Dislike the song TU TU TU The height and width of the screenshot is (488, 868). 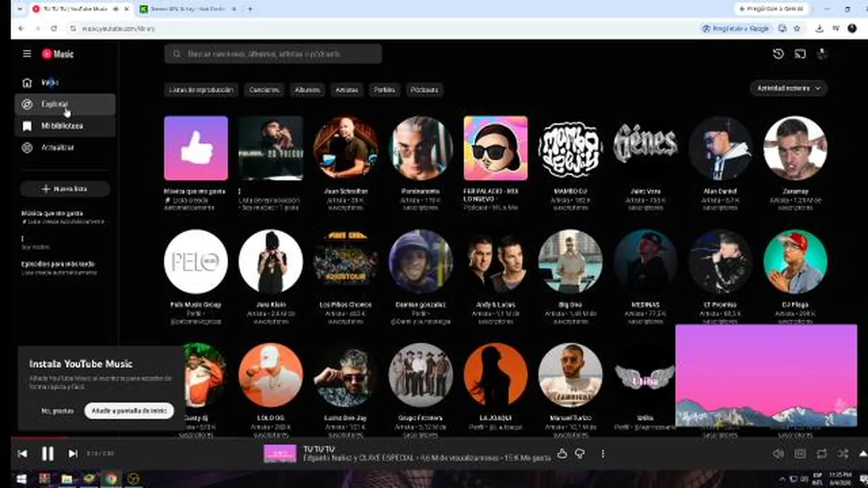click(x=580, y=453)
